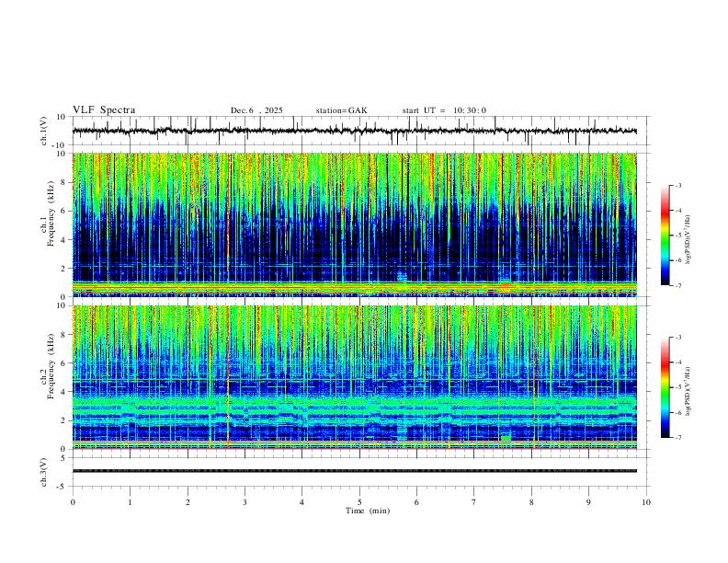Click the "station=GAK" header label
This screenshot has height=563, width=728.
click(342, 110)
